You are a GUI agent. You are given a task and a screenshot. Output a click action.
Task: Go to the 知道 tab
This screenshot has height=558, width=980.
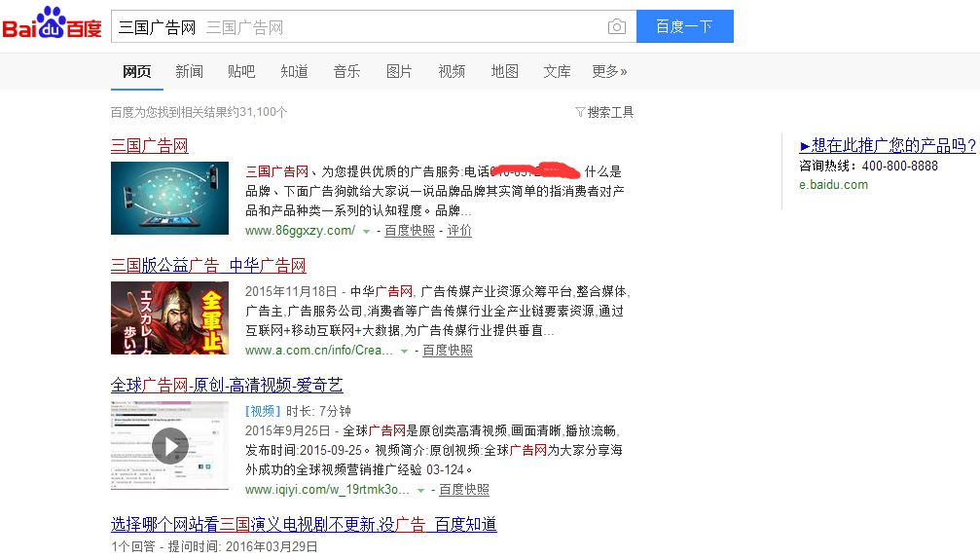pyautogui.click(x=294, y=71)
